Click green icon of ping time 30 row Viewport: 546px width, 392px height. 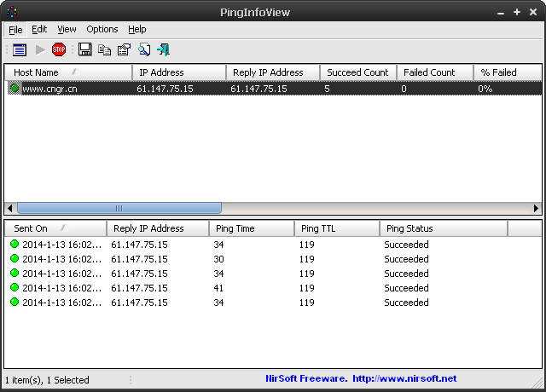pyautogui.click(x=15, y=258)
